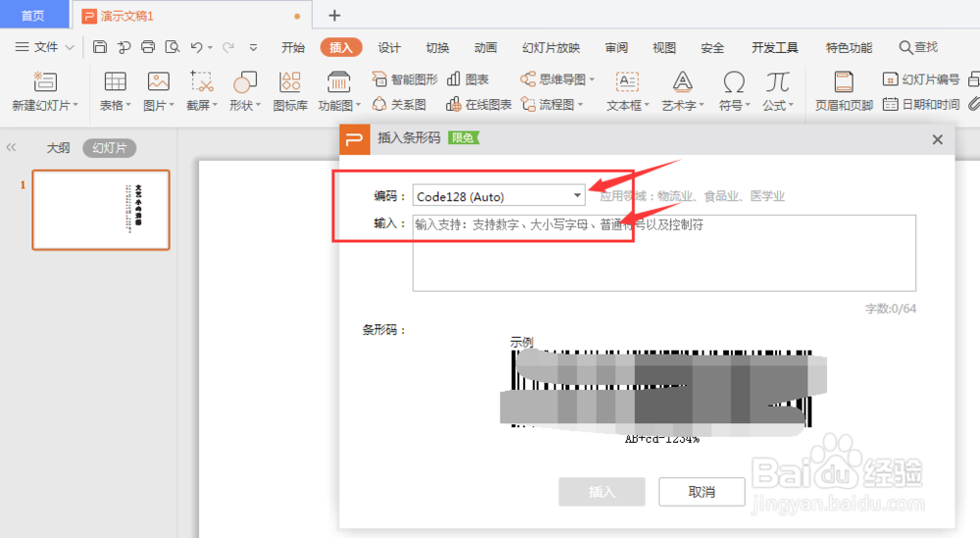Click the Save icon in quick toolbar
Screen dimensions: 980x538
point(99,47)
